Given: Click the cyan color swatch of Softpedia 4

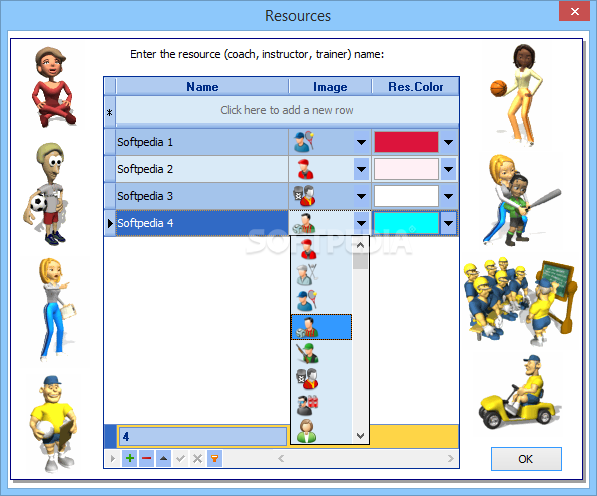Looking at the screenshot, I should click(x=406, y=223).
